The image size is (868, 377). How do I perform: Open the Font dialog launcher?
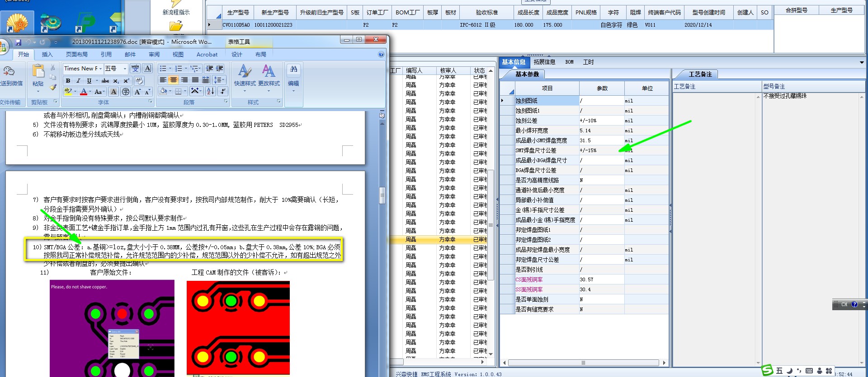coord(151,102)
